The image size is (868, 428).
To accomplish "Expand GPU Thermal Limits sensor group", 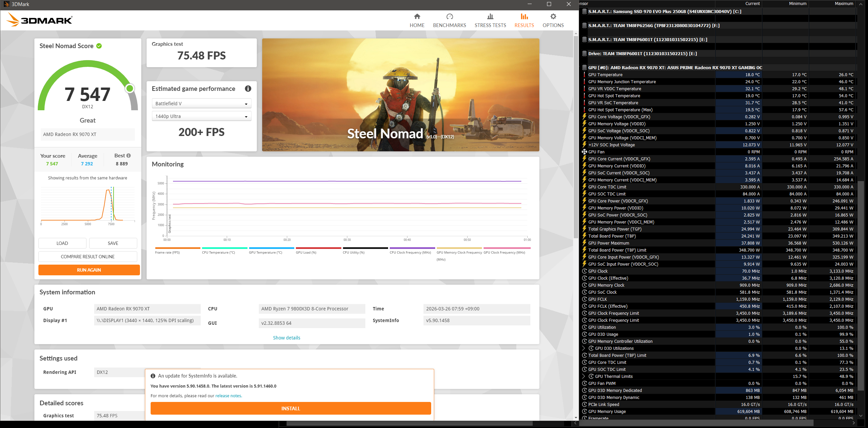I will pos(584,377).
